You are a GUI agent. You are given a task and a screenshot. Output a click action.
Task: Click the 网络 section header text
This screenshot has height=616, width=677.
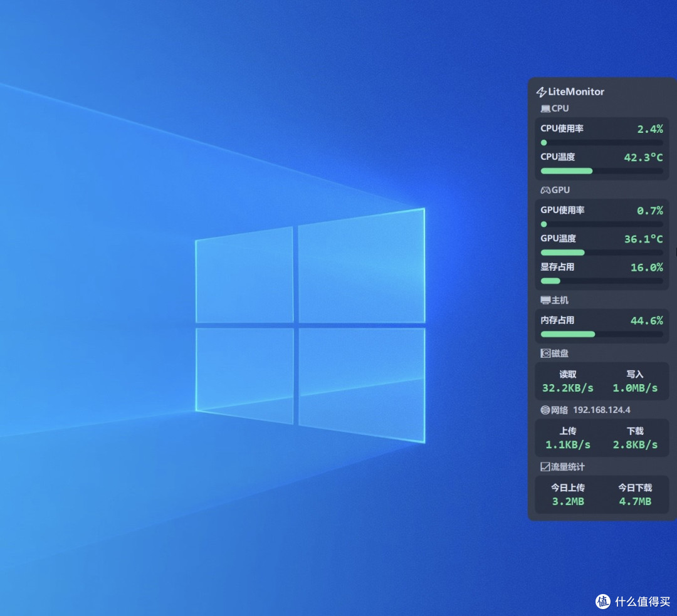tap(560, 410)
